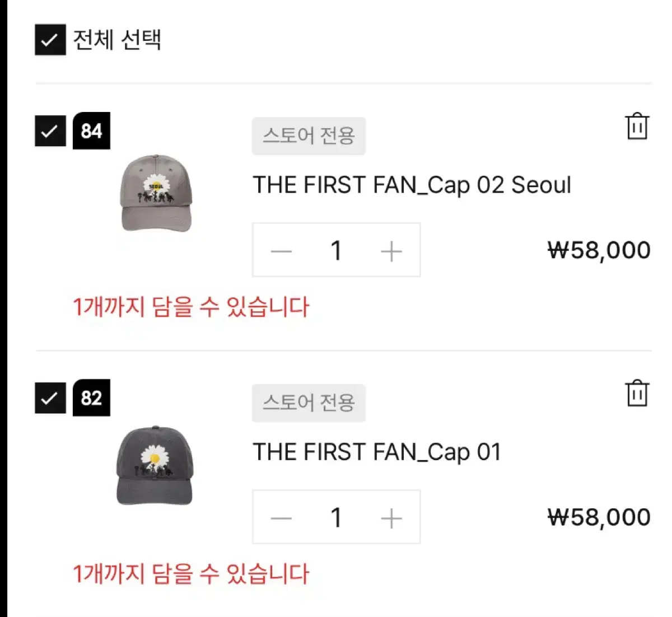This screenshot has height=617, width=672.
Task: Open THE FIRST FAN_Cap 02 Seoul product title
Action: coord(412,185)
